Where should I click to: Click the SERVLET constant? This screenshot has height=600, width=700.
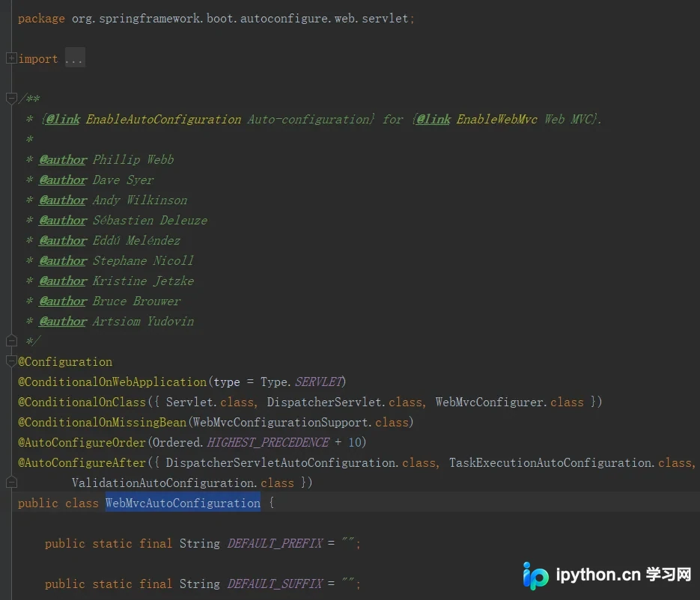[319, 382]
